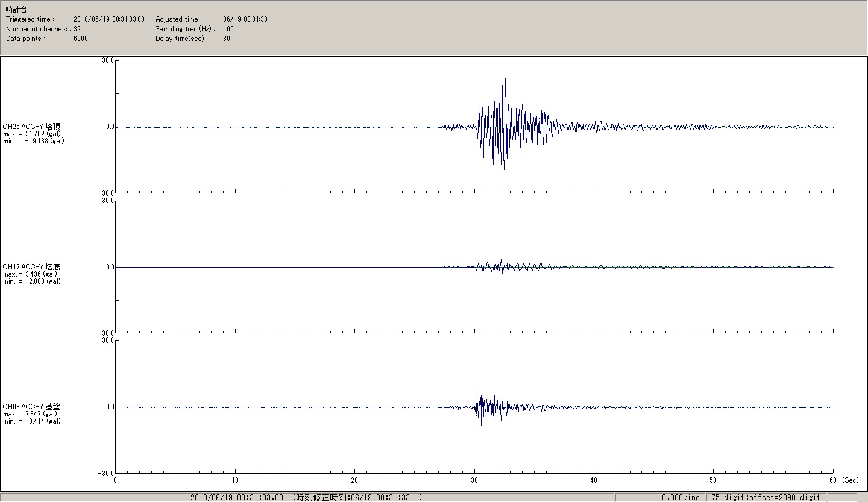
Task: Click the highest peak of the CH26 waveform
Action: tap(505, 80)
